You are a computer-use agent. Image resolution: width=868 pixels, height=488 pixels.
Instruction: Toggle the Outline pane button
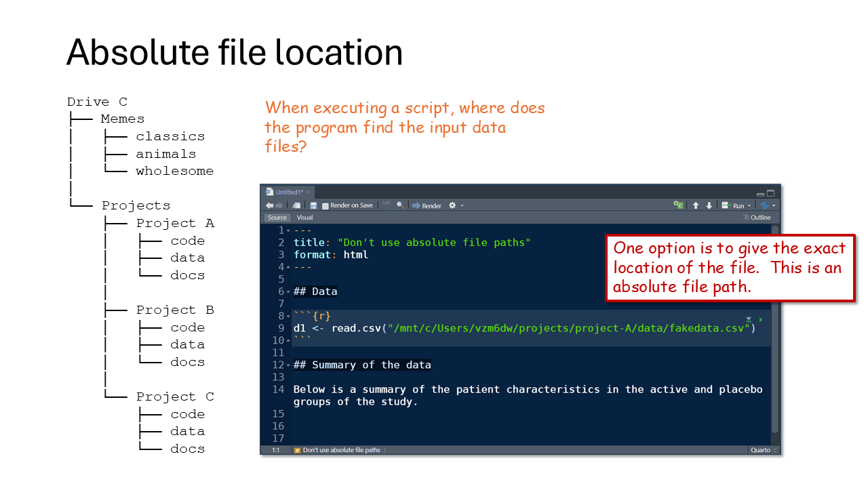[x=757, y=218]
